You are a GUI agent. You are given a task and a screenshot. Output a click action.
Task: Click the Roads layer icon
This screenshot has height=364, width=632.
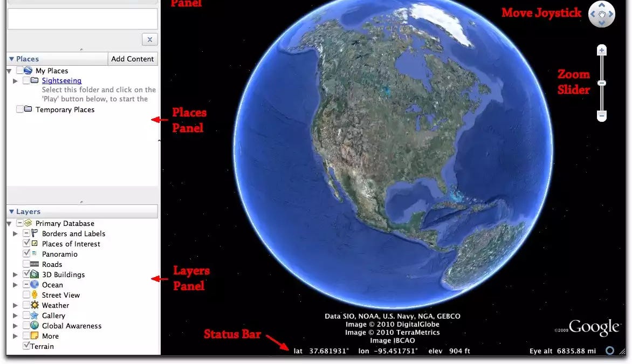(x=35, y=264)
